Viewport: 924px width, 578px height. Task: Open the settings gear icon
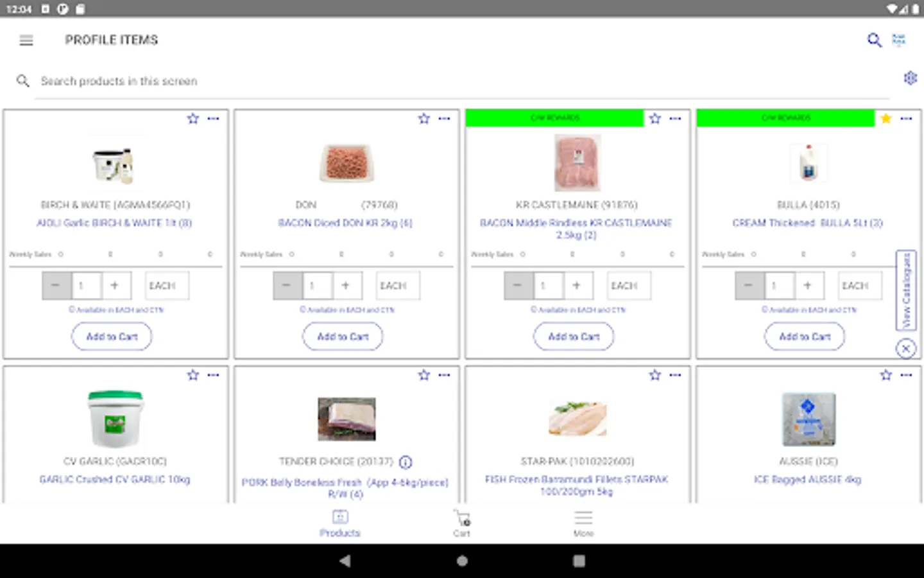(x=910, y=78)
